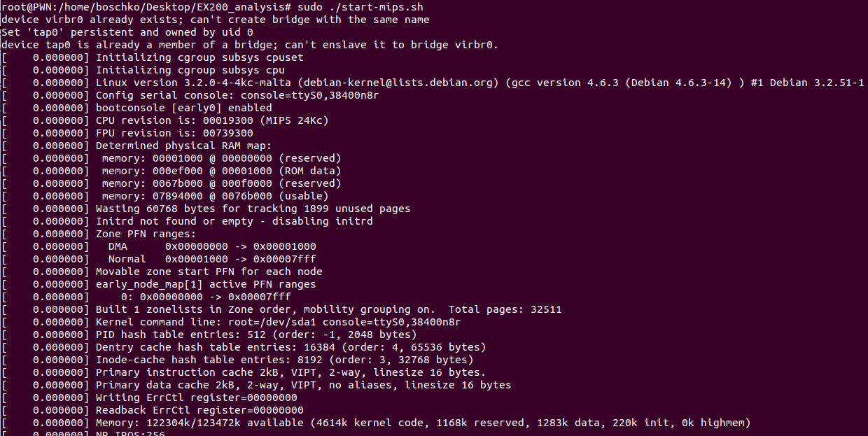Click 'bootconsole [early0] enabled' line
The width and height of the screenshot is (868, 436).
(183, 108)
